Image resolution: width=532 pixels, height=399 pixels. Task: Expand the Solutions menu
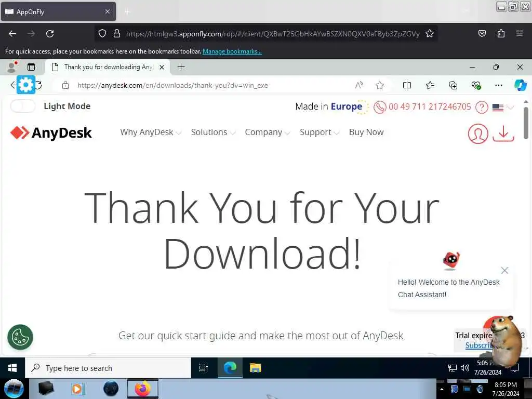click(213, 132)
